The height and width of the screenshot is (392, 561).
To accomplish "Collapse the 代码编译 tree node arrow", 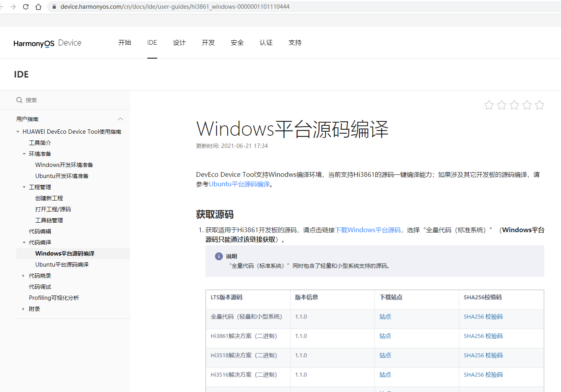I will pos(24,242).
